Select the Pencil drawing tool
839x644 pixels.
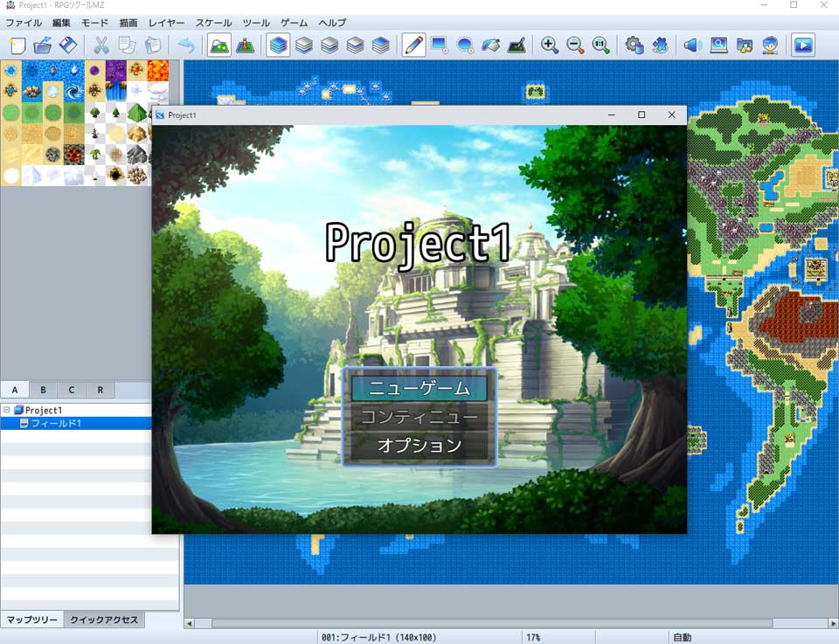tap(413, 45)
